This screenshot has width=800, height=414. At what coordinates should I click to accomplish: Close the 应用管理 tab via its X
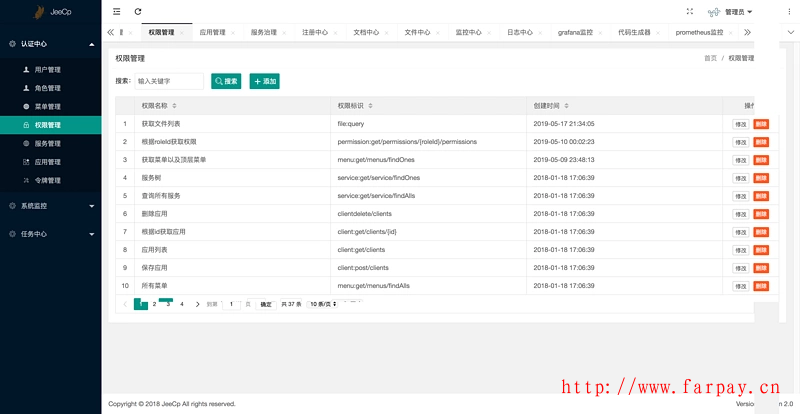(x=234, y=33)
